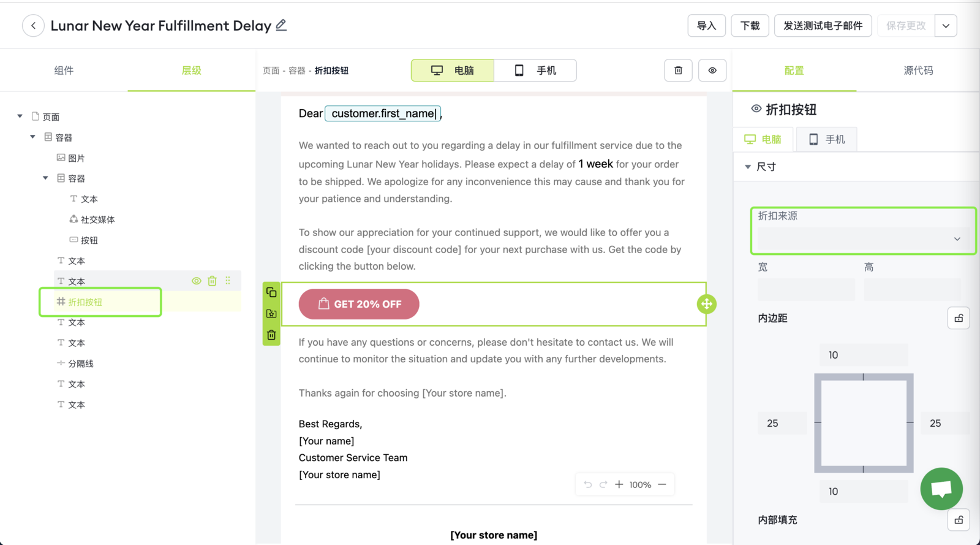Toggle the 内边距 padding lock
980x545 pixels.
click(x=959, y=318)
